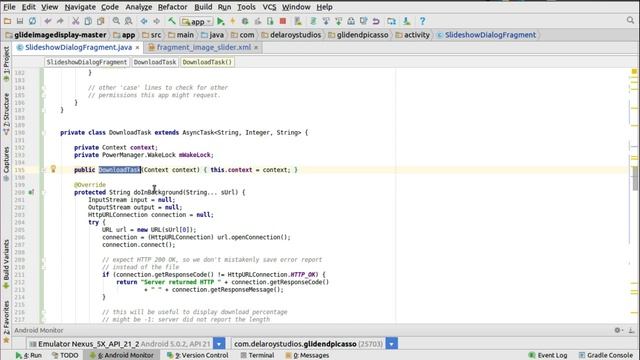Navigate back with the left arrow icon
640x360 pixels.
[144, 21]
